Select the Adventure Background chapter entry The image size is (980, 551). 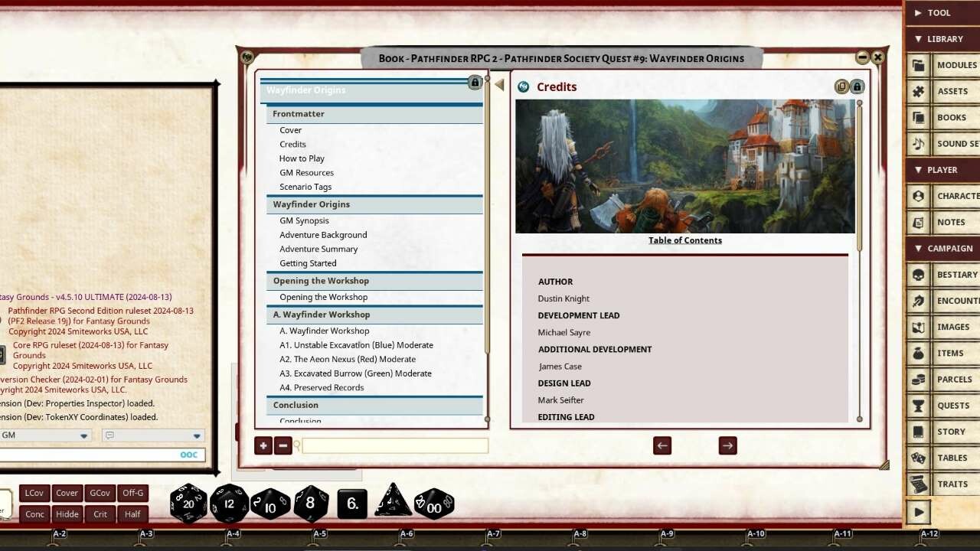pos(323,234)
